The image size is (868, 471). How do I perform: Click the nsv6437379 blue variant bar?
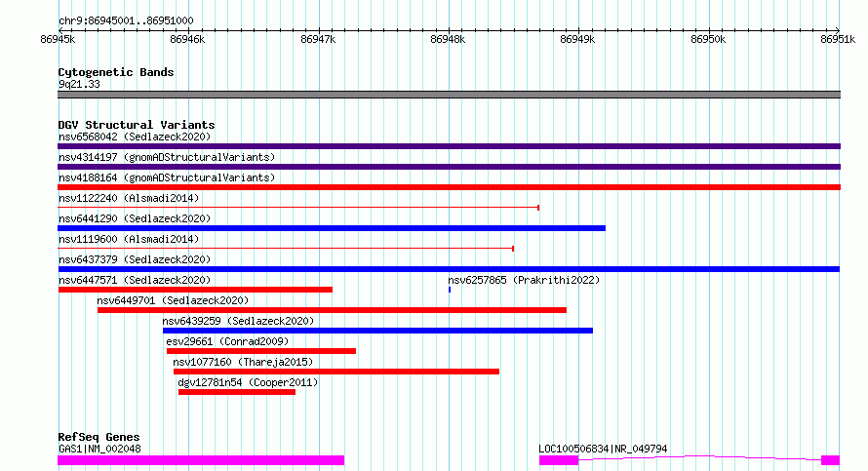pyautogui.click(x=449, y=269)
